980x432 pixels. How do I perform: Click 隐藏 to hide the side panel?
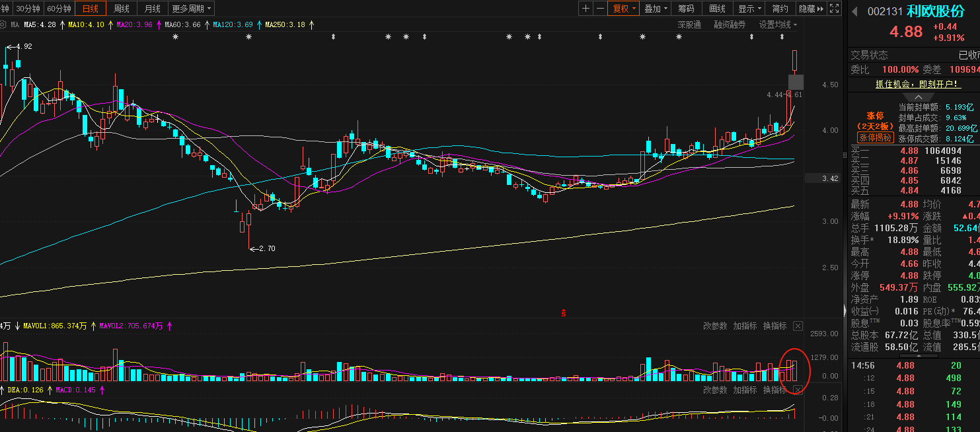[811, 9]
